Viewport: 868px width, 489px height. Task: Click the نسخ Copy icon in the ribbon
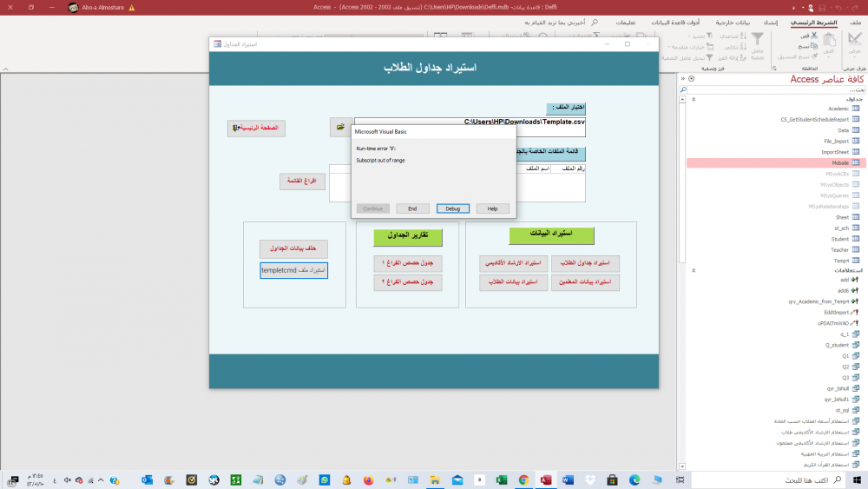[x=814, y=46]
